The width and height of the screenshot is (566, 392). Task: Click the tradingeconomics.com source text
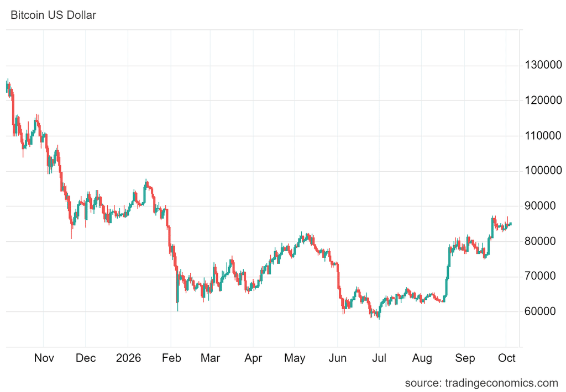(x=481, y=383)
